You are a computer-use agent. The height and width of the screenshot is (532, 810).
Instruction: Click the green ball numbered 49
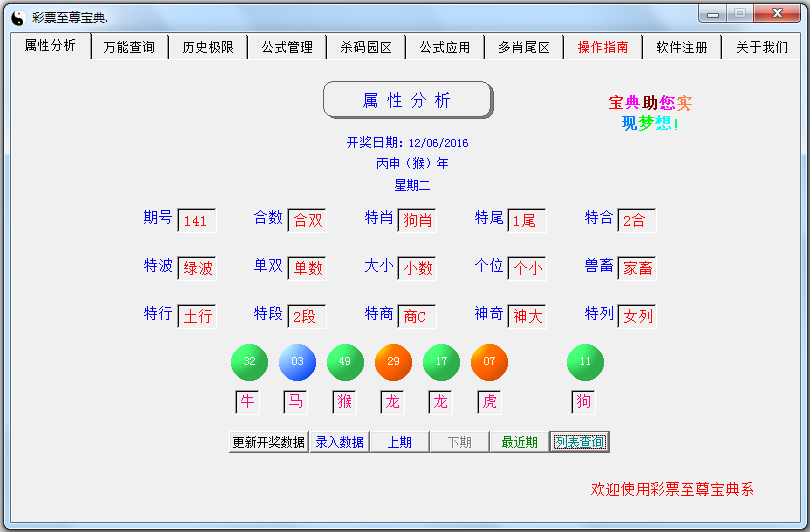click(x=345, y=362)
